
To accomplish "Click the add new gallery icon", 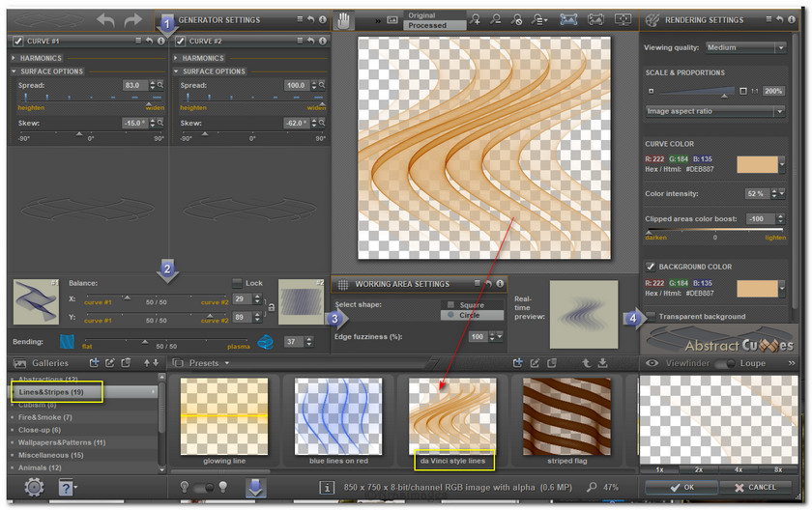I will coord(94,363).
